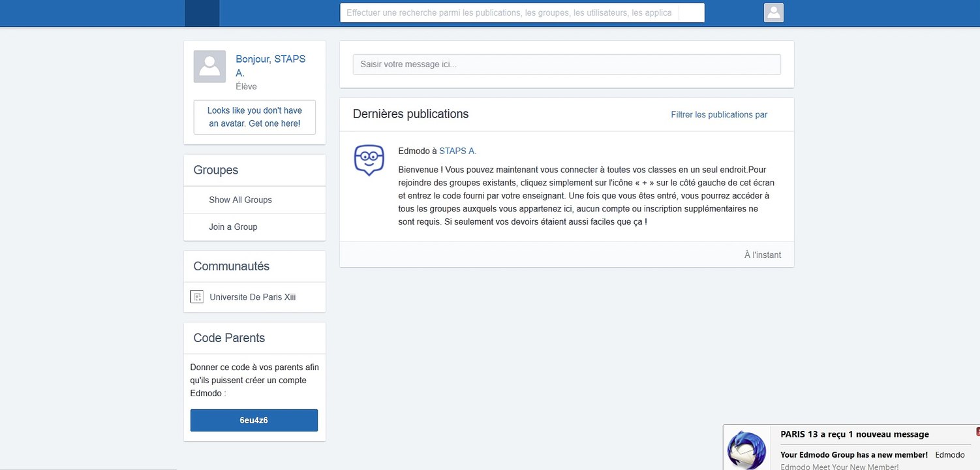
Task: Click the 'Code Parents' section heading
Action: pyautogui.click(x=229, y=337)
